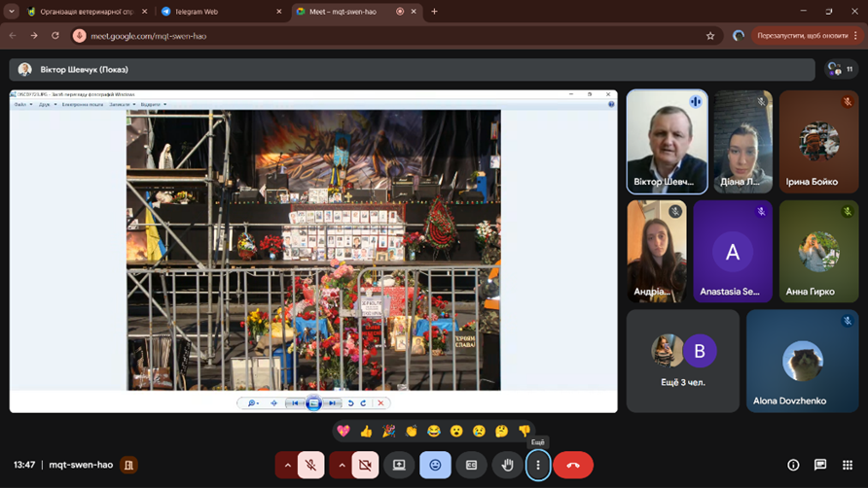The image size is (868, 488).
Task: Open the chat panel icon
Action: point(820,466)
